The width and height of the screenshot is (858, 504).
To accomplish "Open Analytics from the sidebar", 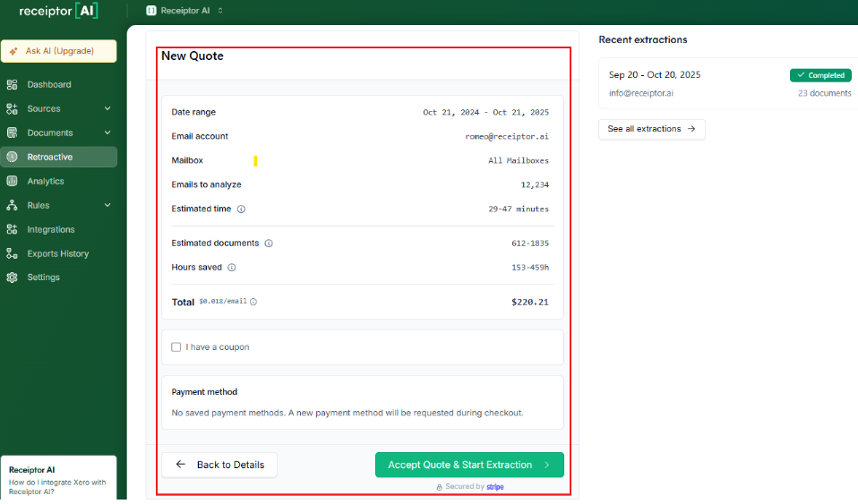I will point(58,181).
